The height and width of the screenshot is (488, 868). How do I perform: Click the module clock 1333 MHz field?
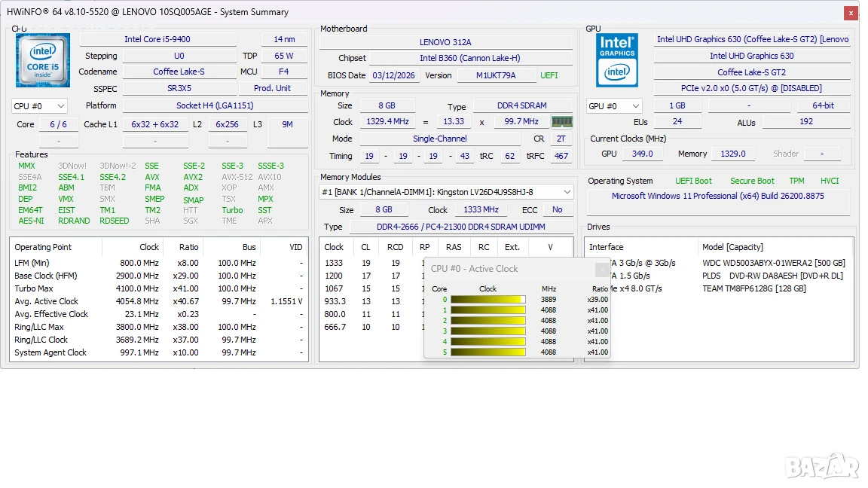click(x=481, y=209)
